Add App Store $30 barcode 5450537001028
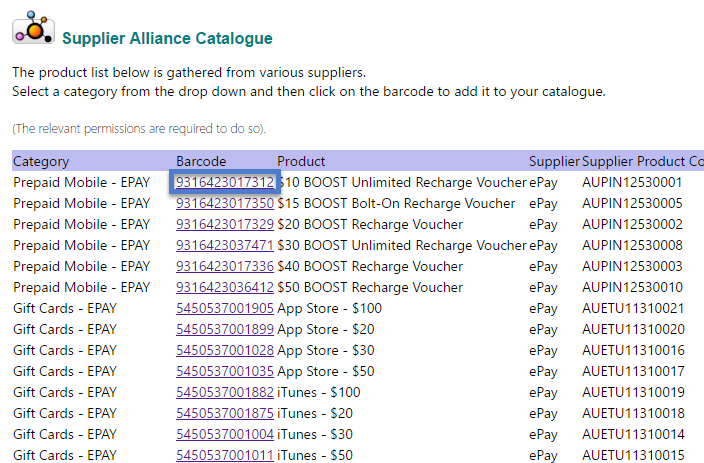This screenshot has height=463, width=704. (x=225, y=350)
